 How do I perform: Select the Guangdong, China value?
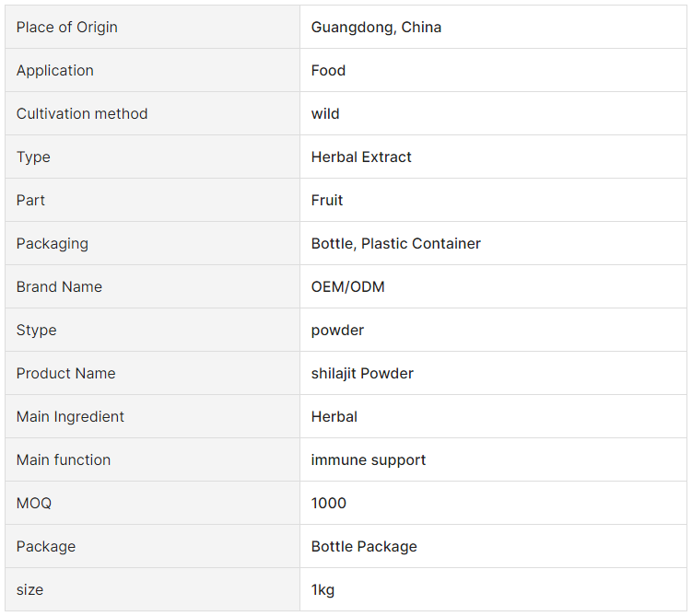[x=376, y=28]
